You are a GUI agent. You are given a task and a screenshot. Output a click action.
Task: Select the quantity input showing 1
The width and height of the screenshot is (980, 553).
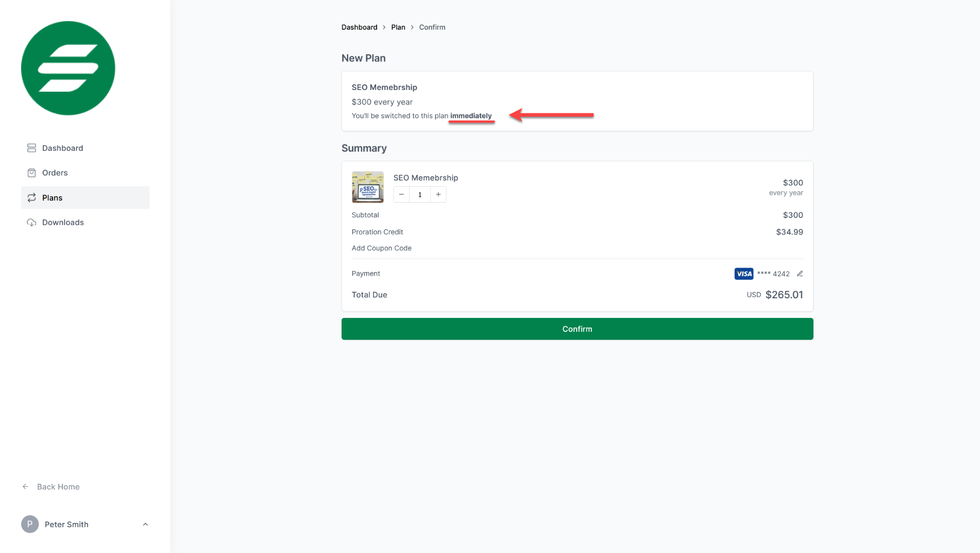420,194
